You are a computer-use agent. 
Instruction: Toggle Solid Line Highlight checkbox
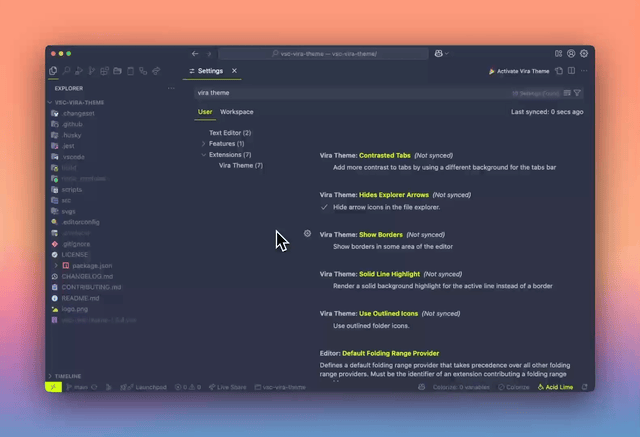324,286
